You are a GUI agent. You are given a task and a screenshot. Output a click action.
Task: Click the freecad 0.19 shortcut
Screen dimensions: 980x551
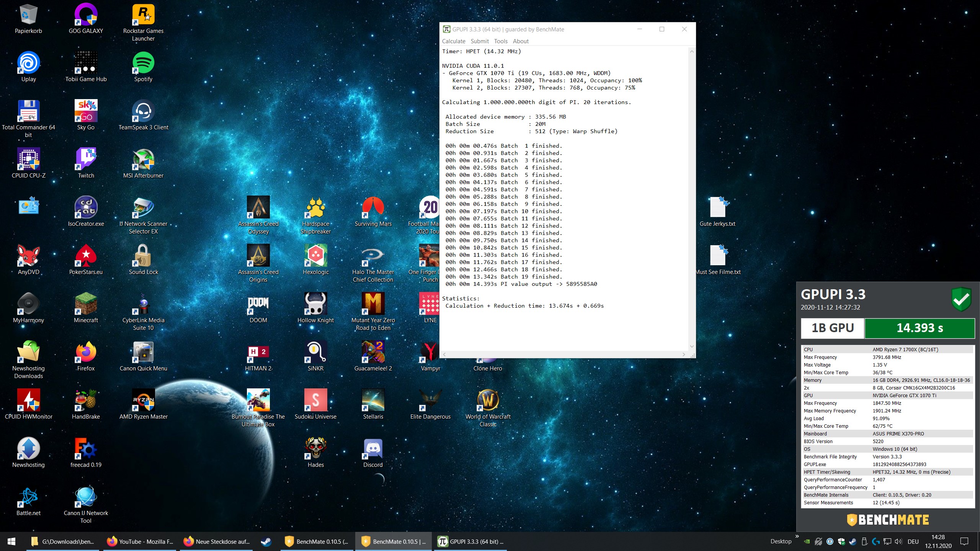click(86, 453)
